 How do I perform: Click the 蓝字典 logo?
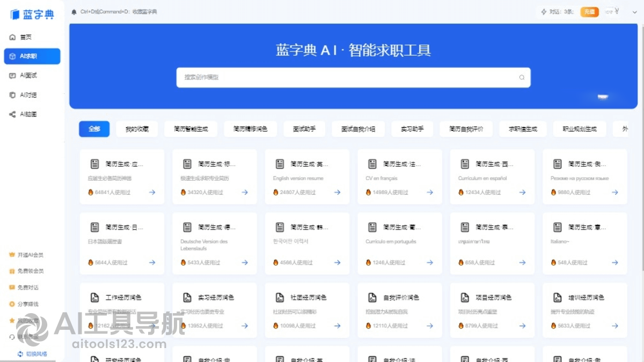(32, 14)
